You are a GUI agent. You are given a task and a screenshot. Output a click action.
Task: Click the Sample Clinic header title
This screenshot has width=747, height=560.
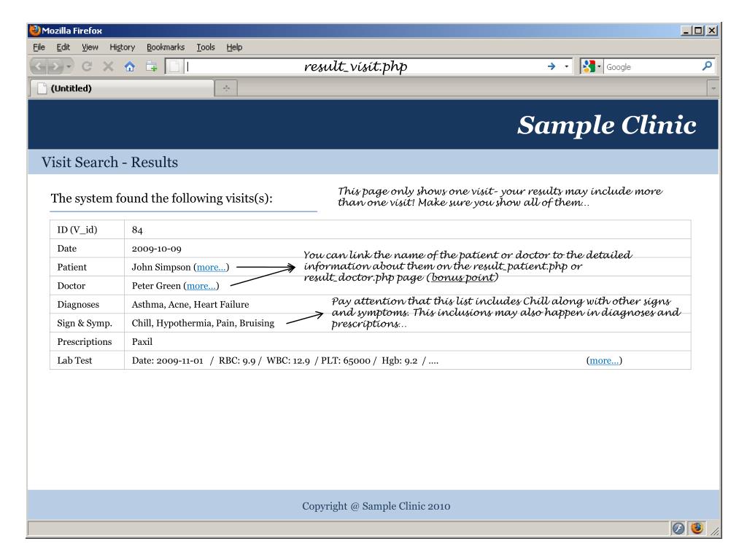607,125
